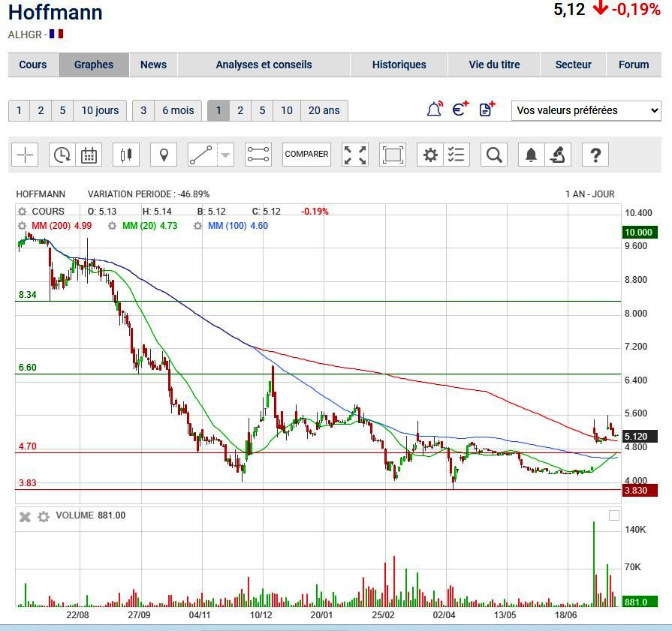Click the ALHGR ticker symbol text

coord(25,35)
